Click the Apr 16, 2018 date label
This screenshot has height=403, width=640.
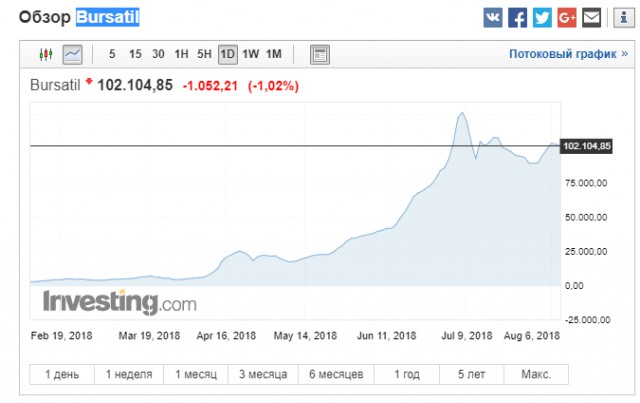226,336
